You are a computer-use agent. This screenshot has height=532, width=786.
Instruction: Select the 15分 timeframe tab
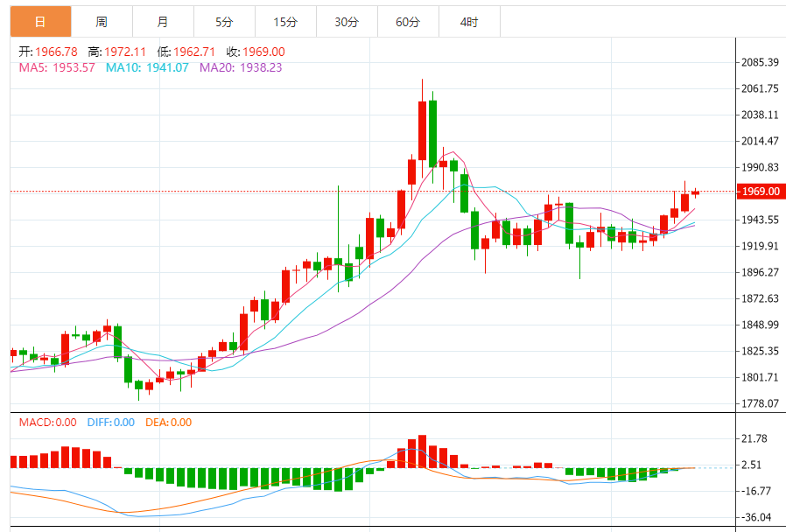pos(285,22)
